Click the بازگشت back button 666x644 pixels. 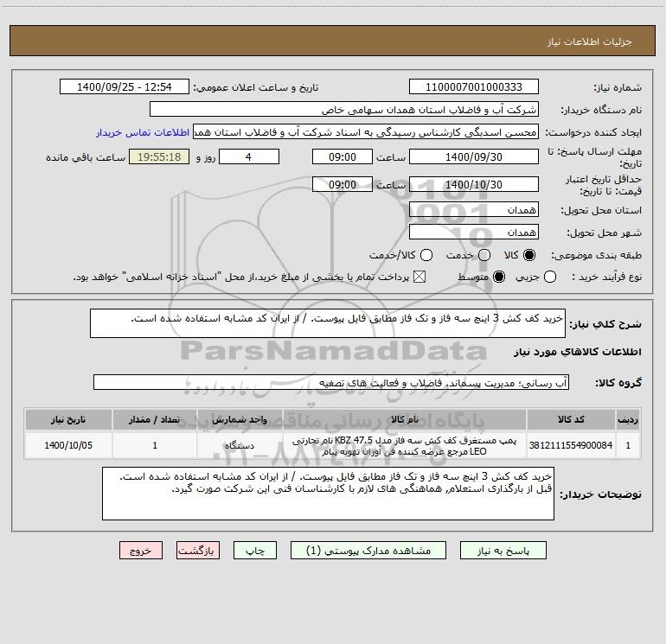coord(198,551)
